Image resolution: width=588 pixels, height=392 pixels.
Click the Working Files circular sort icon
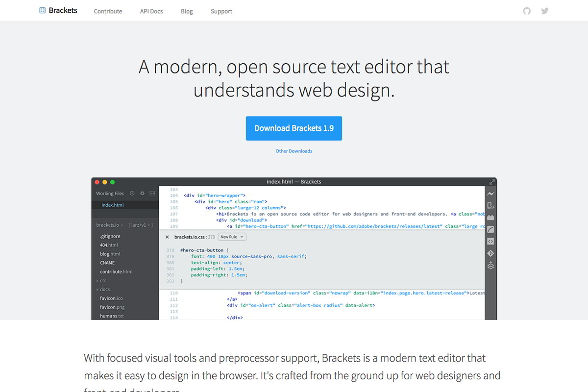click(x=132, y=194)
